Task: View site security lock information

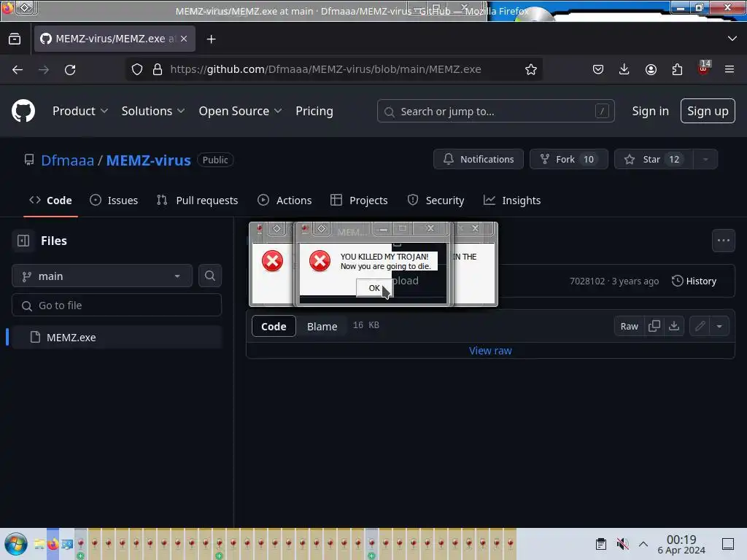Action: [x=158, y=69]
